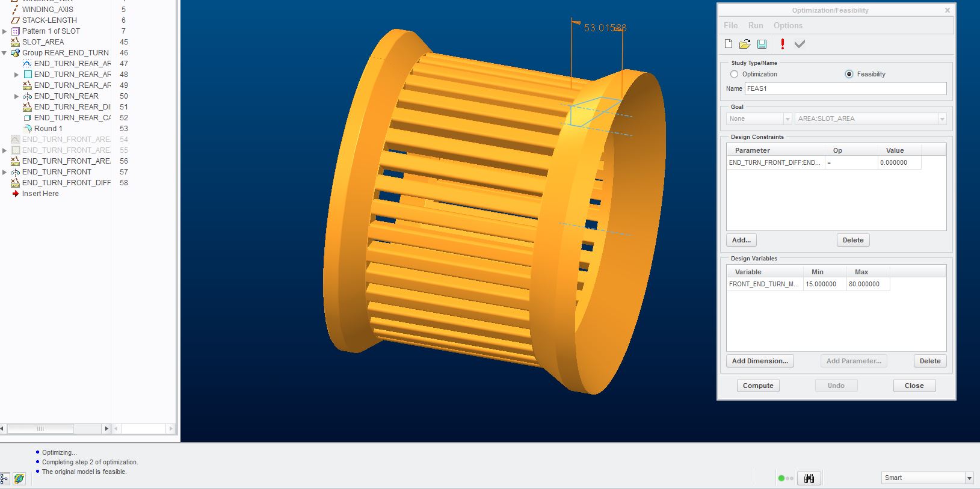Screen dimensions: 980x489
Task: Click the analysis icon of END_TURN_REAR_DI feature 51
Action: point(27,107)
